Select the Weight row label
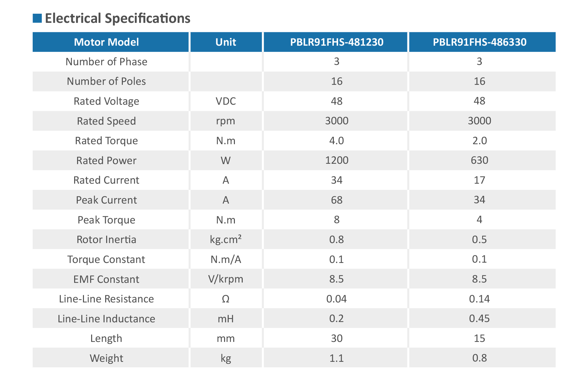This screenshot has width=588, height=384. click(x=106, y=358)
